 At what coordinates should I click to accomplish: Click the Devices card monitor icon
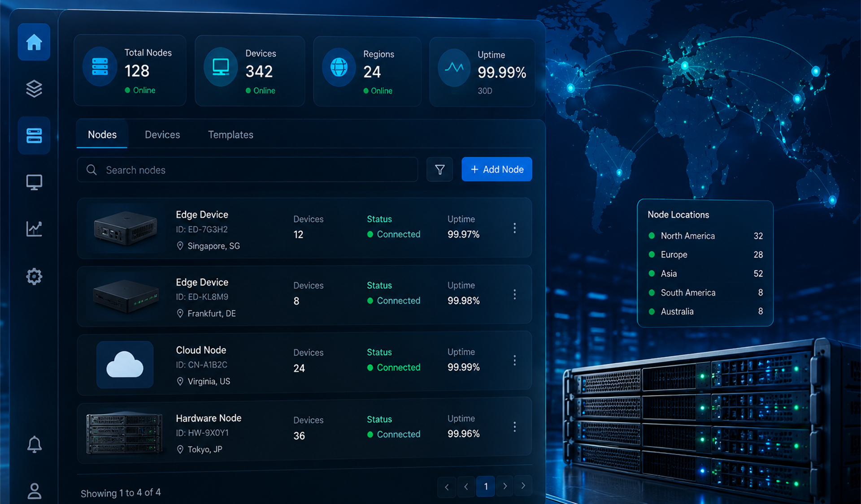point(221,67)
